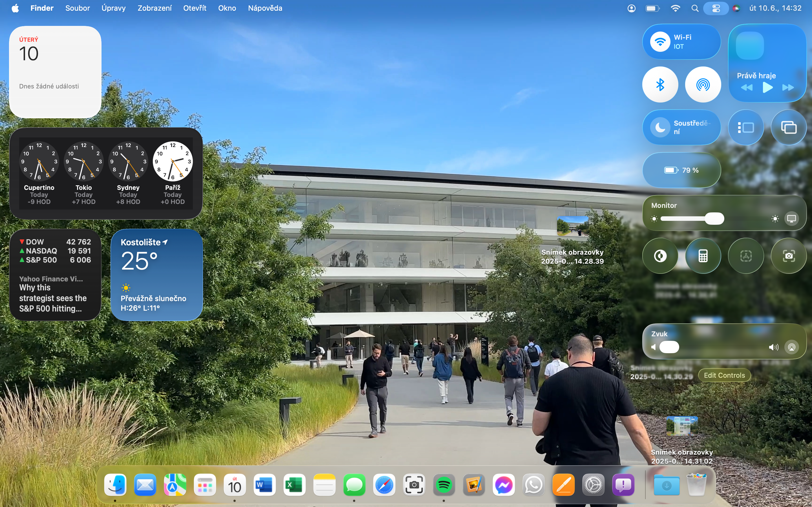Turn off Wi-Fi in Control Center
This screenshot has height=507, width=812.
660,42
